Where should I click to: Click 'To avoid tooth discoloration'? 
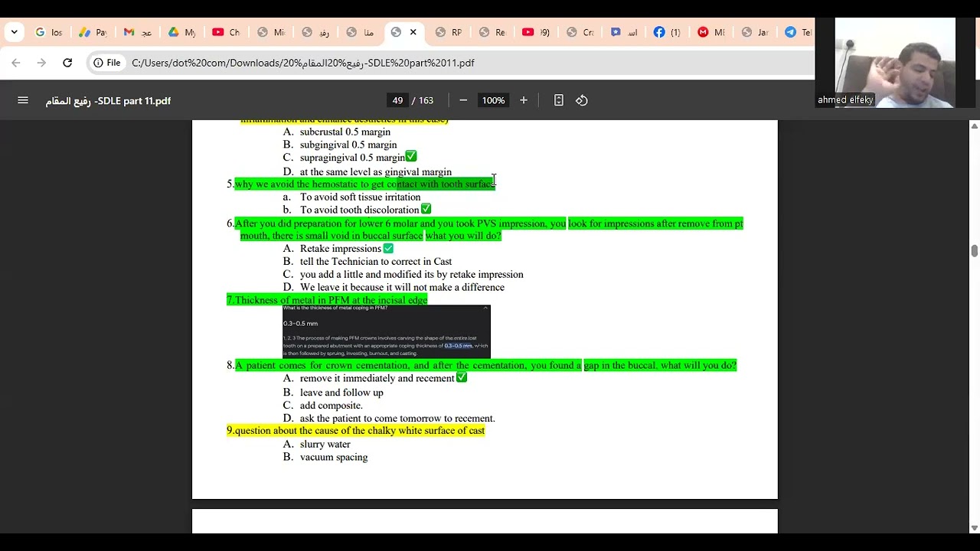(x=360, y=210)
